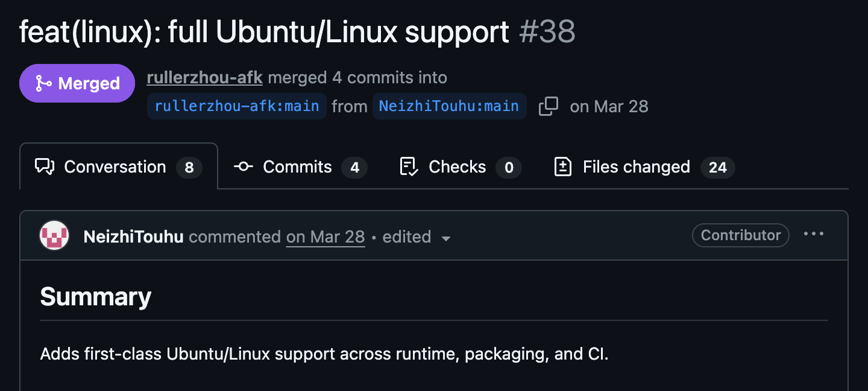
Task: Open NeizhiTouhu's avatar image
Action: pyautogui.click(x=54, y=236)
